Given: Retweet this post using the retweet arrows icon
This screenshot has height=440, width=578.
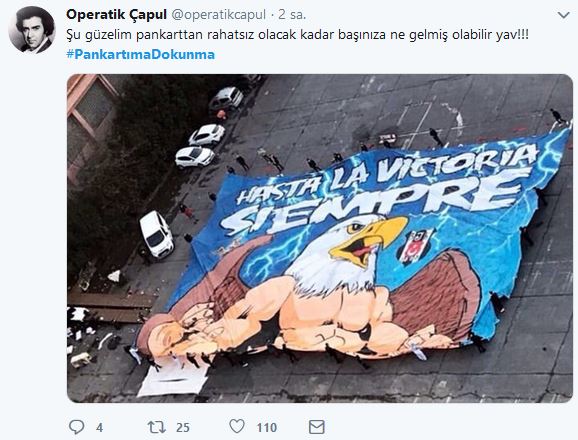Looking at the screenshot, I should pos(157,427).
